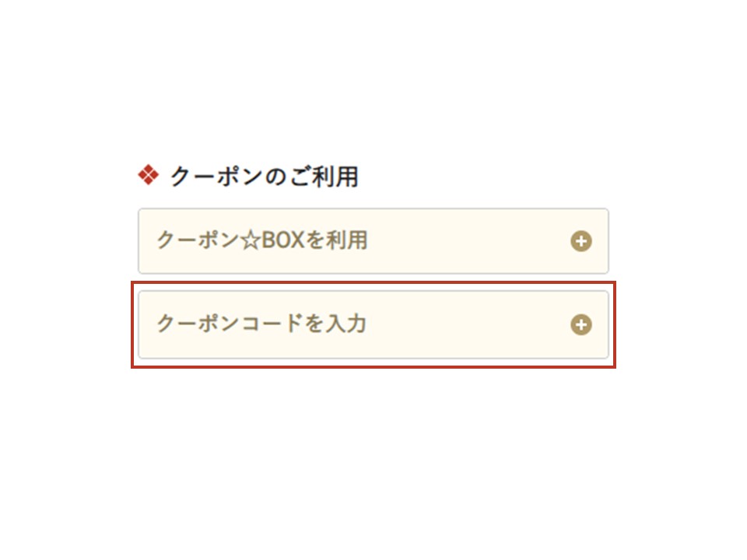
Task: Click the クーポンのご利用 heading text
Action: tap(264, 177)
